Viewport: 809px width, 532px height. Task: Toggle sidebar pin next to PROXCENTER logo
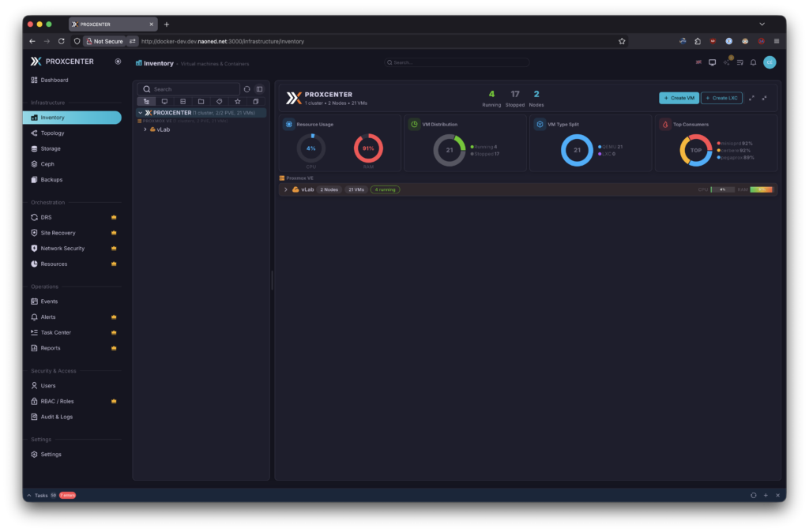118,62
